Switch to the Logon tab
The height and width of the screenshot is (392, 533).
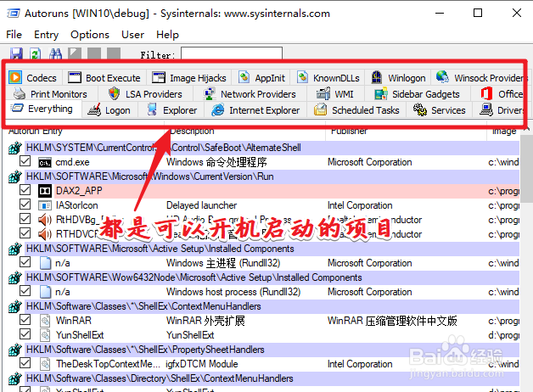[x=109, y=110]
